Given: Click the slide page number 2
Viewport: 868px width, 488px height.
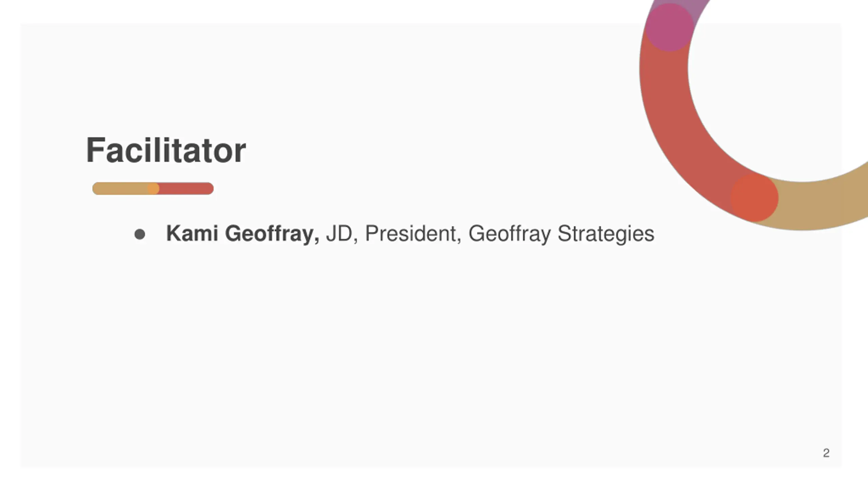Looking at the screenshot, I should (826, 453).
